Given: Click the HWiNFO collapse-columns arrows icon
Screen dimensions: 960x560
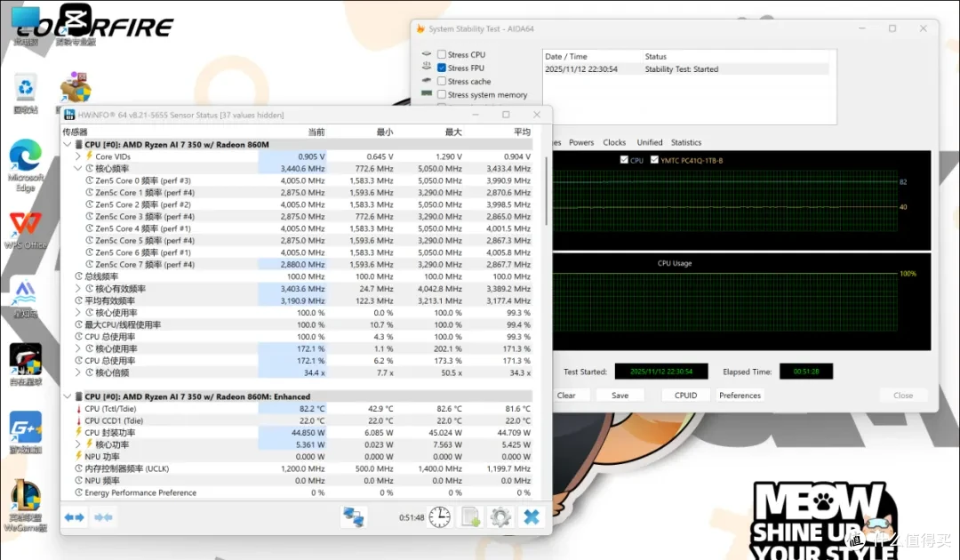Looking at the screenshot, I should coord(103,517).
